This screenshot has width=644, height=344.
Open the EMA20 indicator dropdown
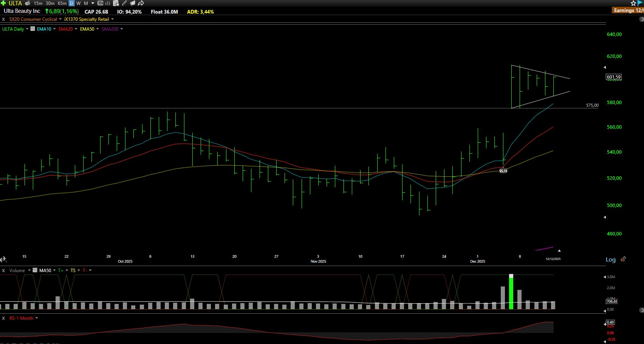[76, 29]
